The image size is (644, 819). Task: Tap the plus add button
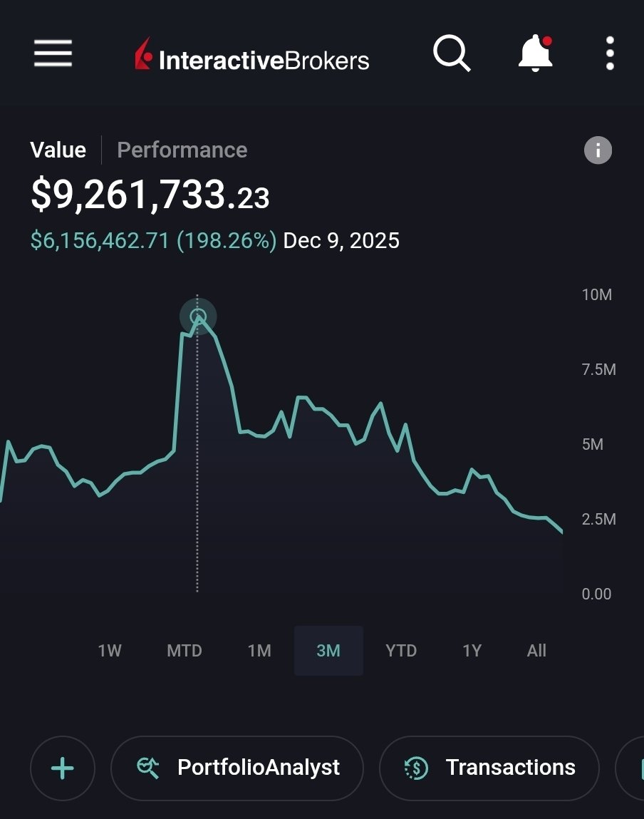pos(63,768)
